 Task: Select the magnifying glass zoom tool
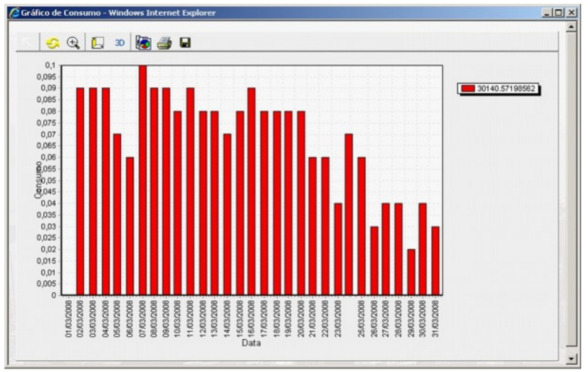tap(73, 43)
